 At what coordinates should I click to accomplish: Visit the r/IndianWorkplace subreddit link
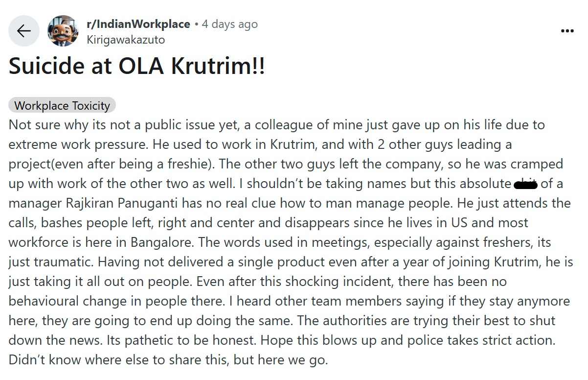138,24
